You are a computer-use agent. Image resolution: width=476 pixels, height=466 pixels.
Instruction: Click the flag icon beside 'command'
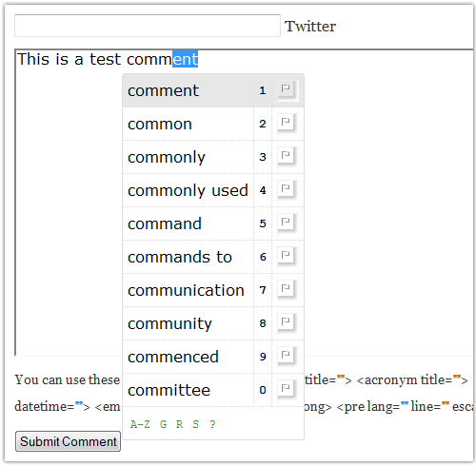286,223
